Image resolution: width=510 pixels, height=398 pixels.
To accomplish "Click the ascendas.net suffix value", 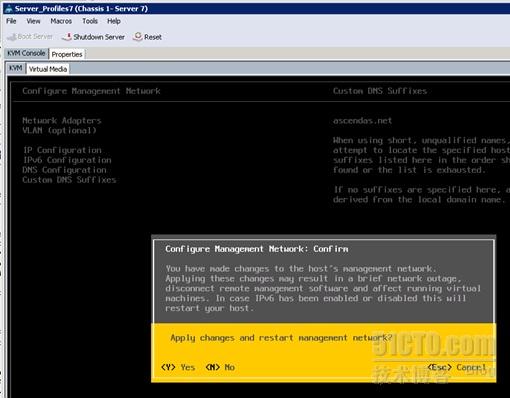I will point(362,120).
